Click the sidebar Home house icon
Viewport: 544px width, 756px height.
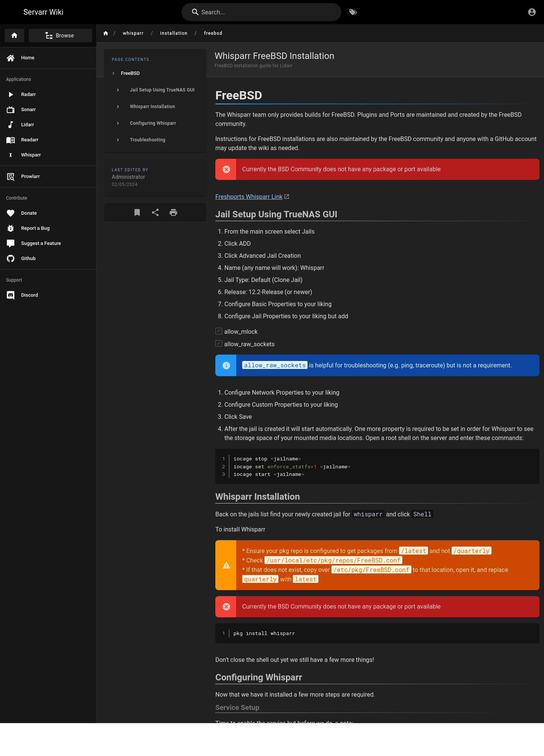click(x=11, y=58)
